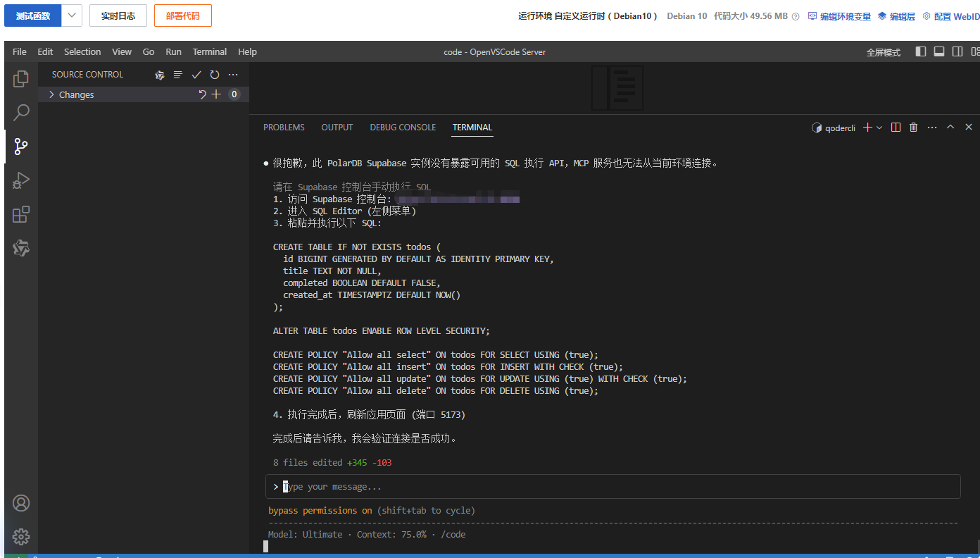The image size is (980, 558).
Task: Select the qodercli terminal entry
Action: [x=834, y=128]
